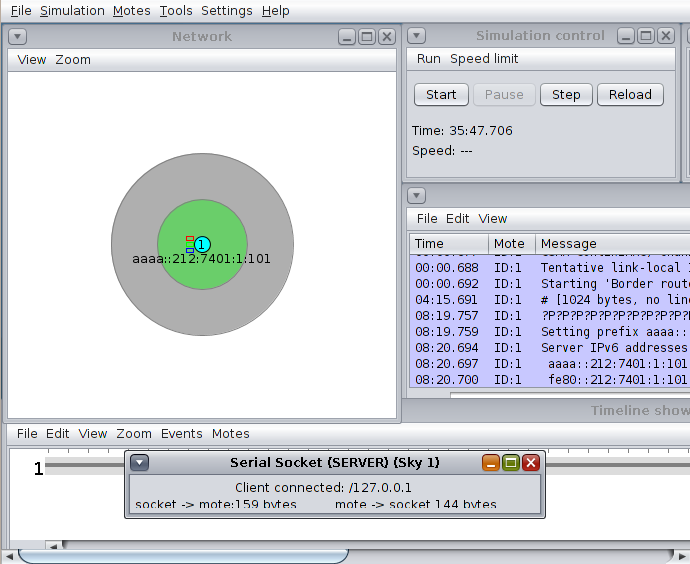Start the simulation
This screenshot has height=564, width=690.
(x=441, y=95)
